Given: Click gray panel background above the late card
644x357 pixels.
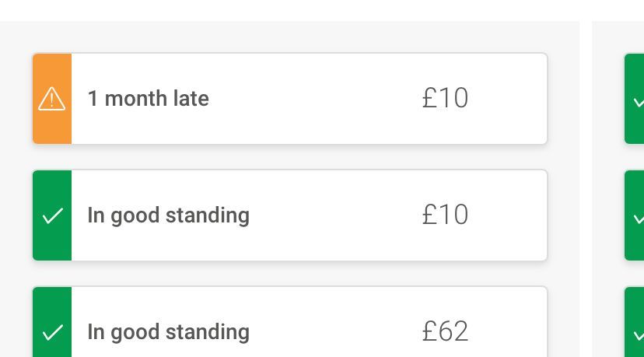Looking at the screenshot, I should click(289, 37).
